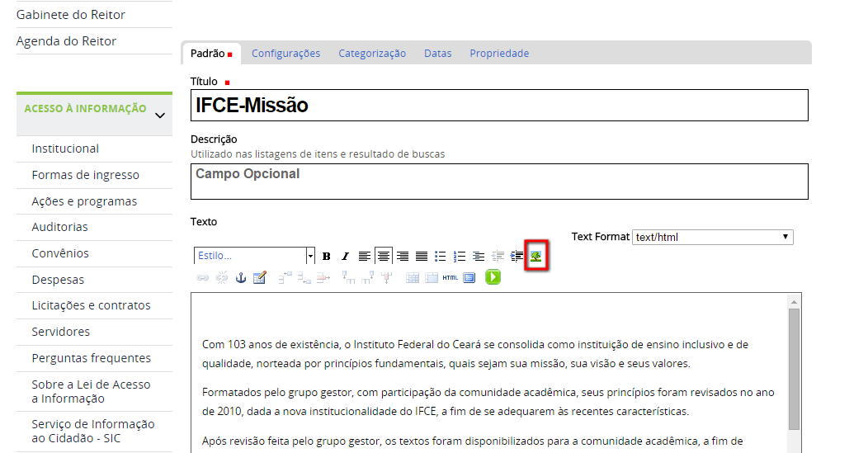The image size is (868, 453).
Task: Insert a definition list
Action: point(479,256)
